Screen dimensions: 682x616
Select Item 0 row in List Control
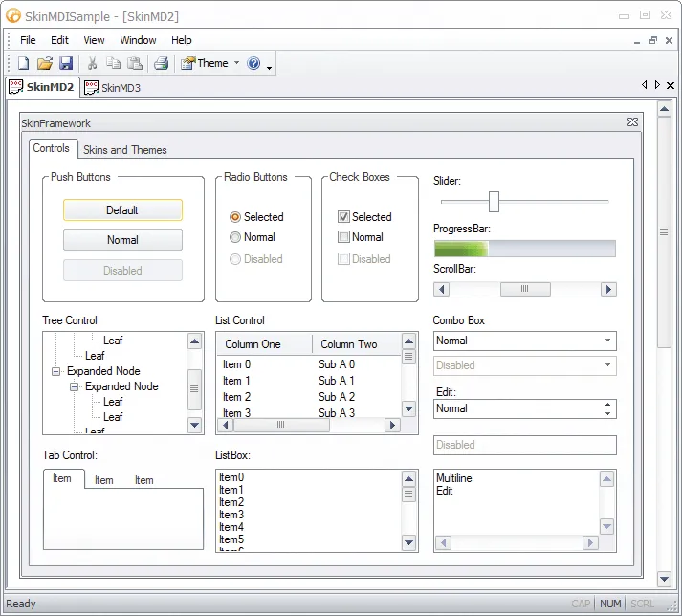tap(236, 364)
